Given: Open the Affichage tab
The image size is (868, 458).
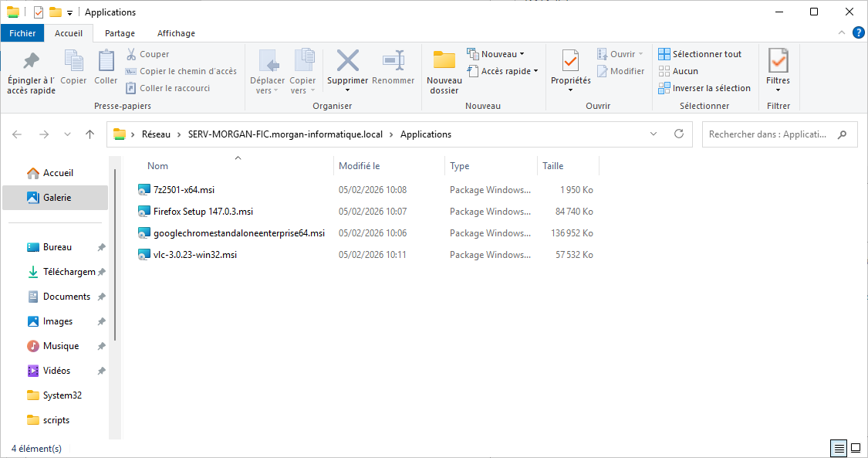Looking at the screenshot, I should pos(176,33).
